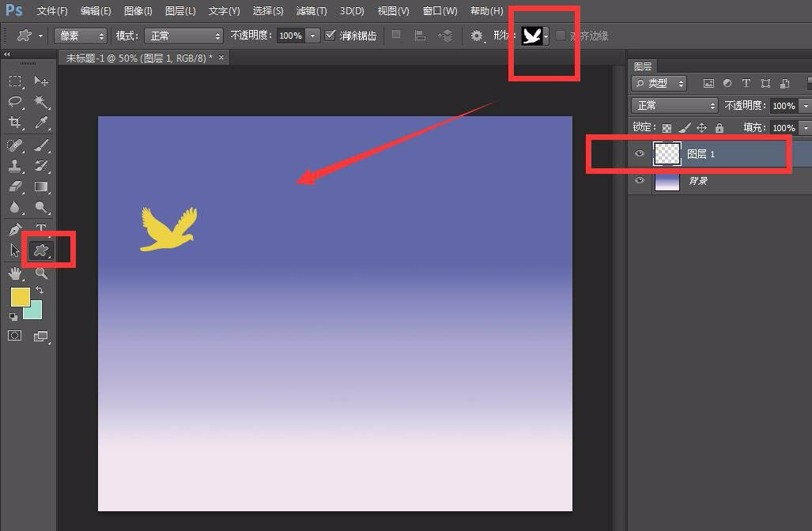Click path arrangement icon in options bar
This screenshot has height=531, width=812.
(445, 36)
